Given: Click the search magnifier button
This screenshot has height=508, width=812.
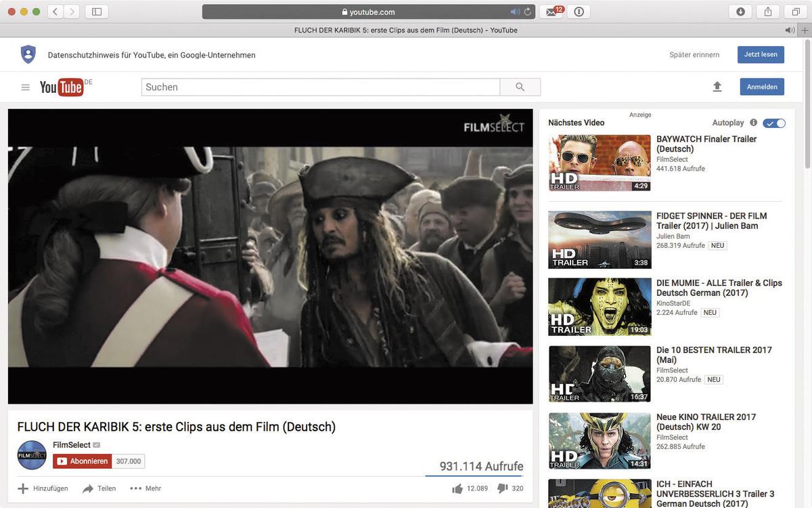Looking at the screenshot, I should (x=520, y=87).
